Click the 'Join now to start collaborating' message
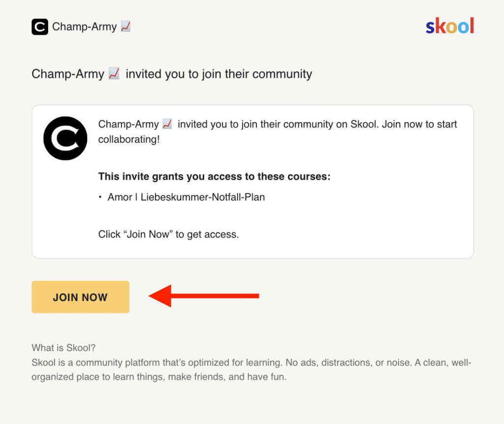504x424 pixels. (278, 131)
